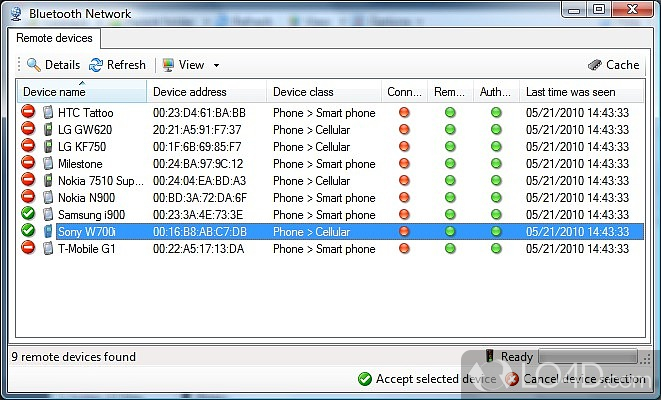The image size is (661, 400).
Task: Click the phone icon beside LG GW620
Action: (x=48, y=129)
